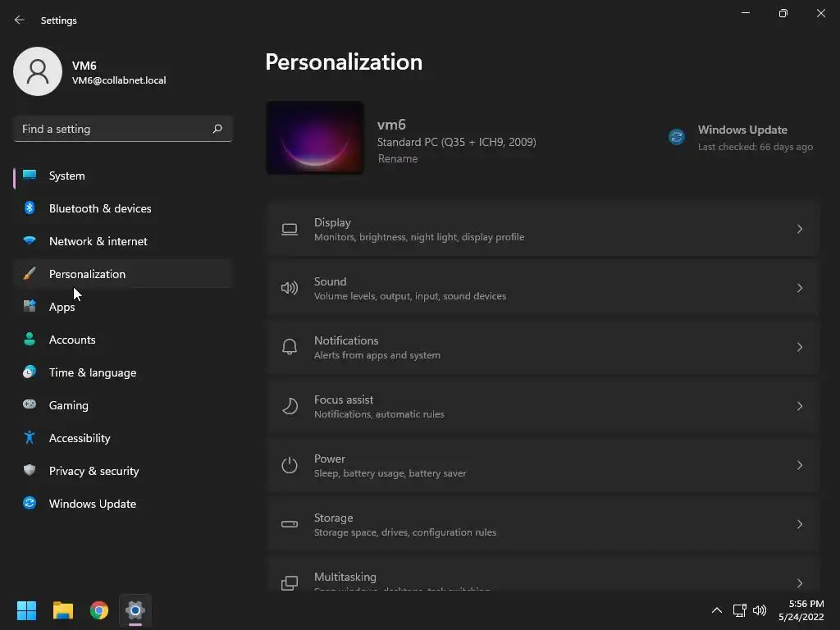
Task: Click the Bluetooth icon in sidebar
Action: click(x=30, y=208)
